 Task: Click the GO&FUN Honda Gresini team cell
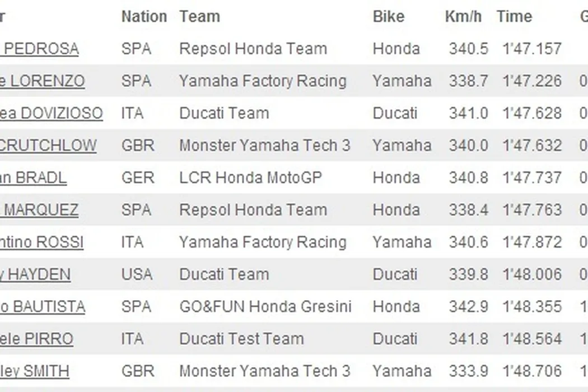(x=265, y=307)
